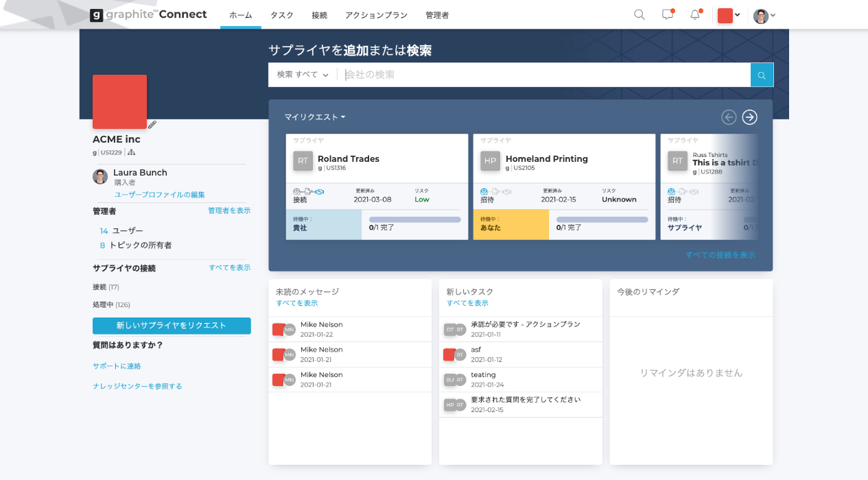Image resolution: width=868 pixels, height=480 pixels.
Task: Open the red company switcher dropdown
Action: [x=729, y=15]
